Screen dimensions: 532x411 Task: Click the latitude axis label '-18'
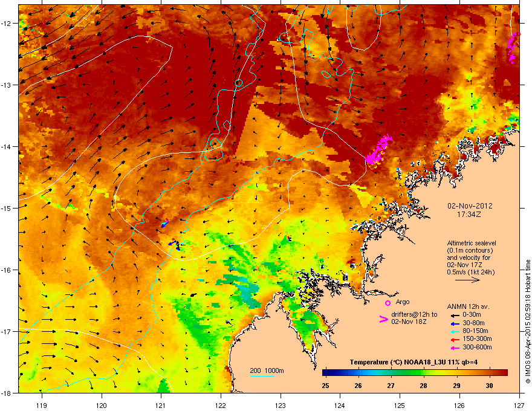click(6, 393)
